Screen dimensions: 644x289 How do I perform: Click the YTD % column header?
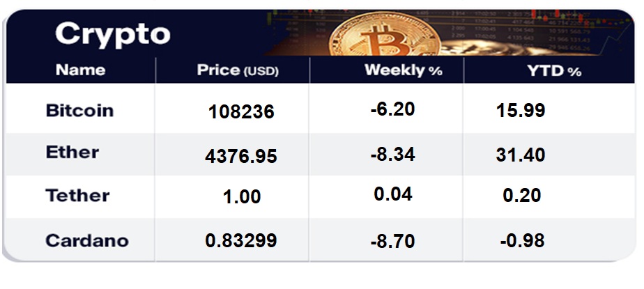click(x=554, y=70)
